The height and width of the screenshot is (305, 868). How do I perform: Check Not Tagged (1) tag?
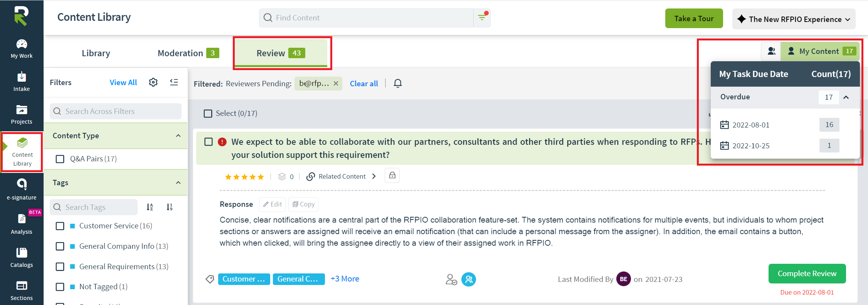[x=60, y=287]
